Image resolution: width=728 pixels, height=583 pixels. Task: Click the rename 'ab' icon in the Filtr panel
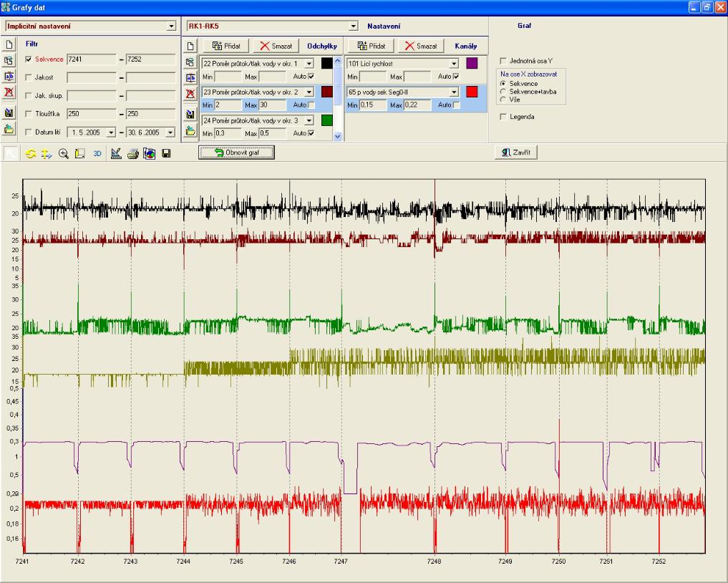point(9,76)
